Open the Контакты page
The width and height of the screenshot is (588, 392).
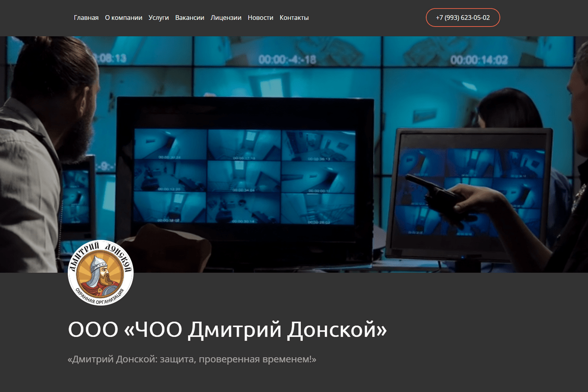[x=294, y=18]
